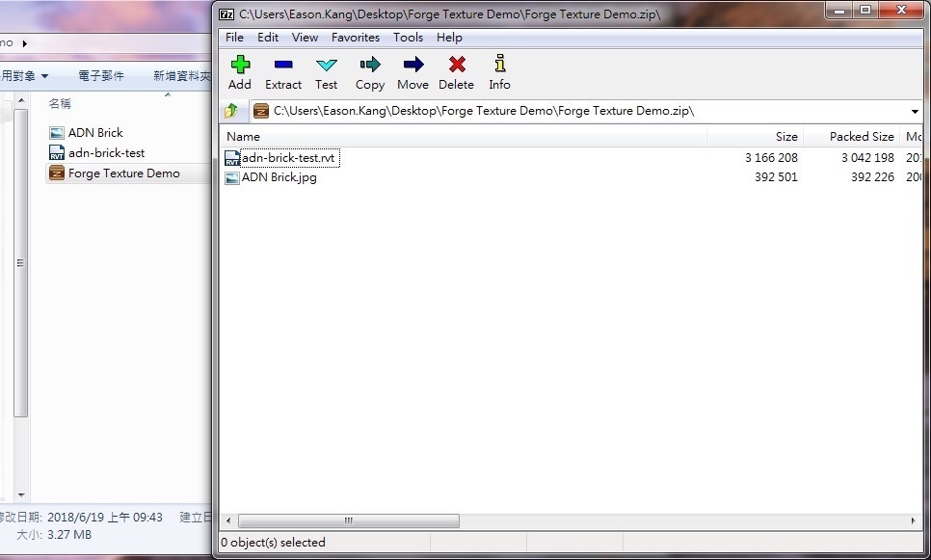Click the 0 object(s) selected status text

(273, 543)
